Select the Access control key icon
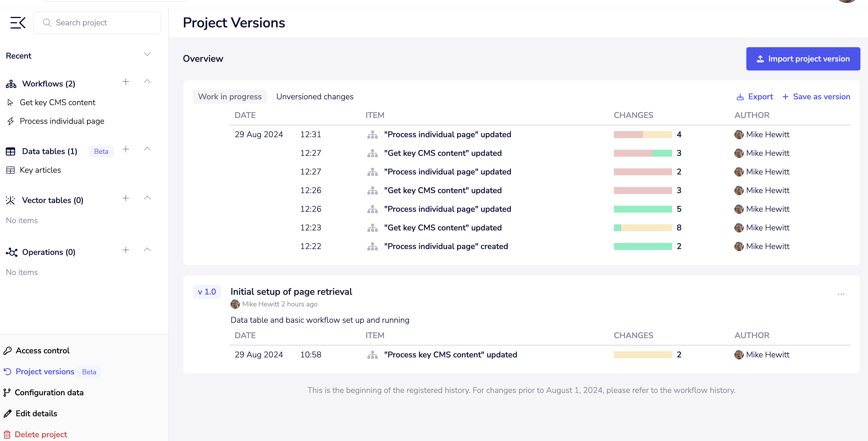 point(8,351)
